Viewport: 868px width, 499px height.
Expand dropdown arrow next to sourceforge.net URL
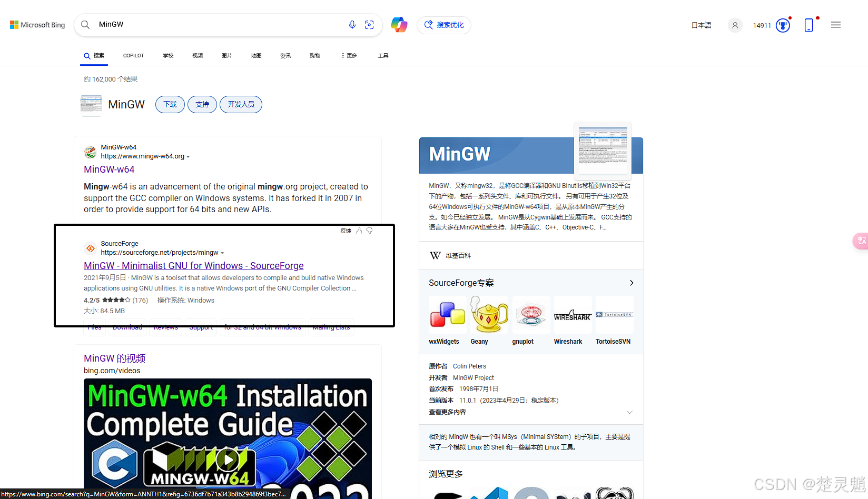click(x=222, y=253)
